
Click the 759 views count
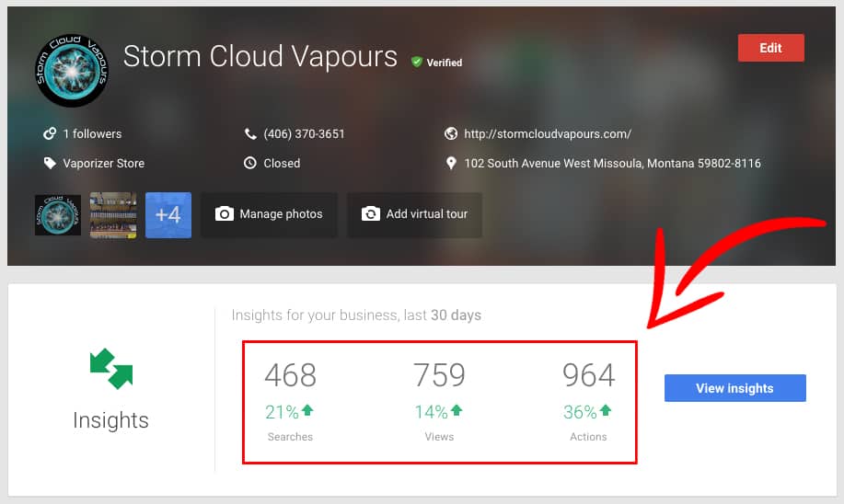439,375
